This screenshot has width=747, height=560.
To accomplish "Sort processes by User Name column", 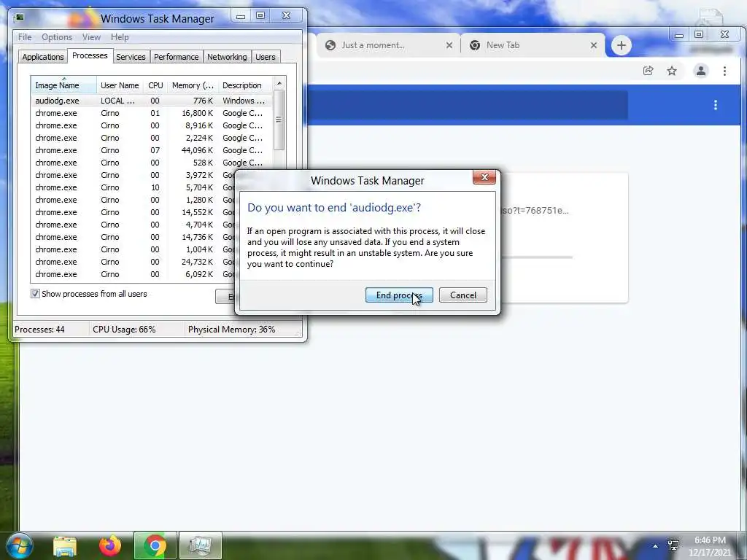I will click(x=120, y=85).
